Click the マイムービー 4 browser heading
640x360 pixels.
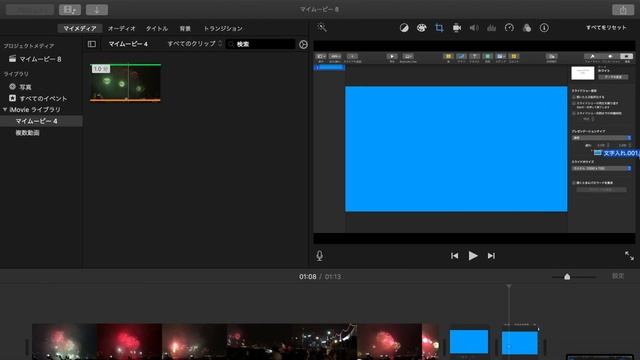[x=128, y=44]
